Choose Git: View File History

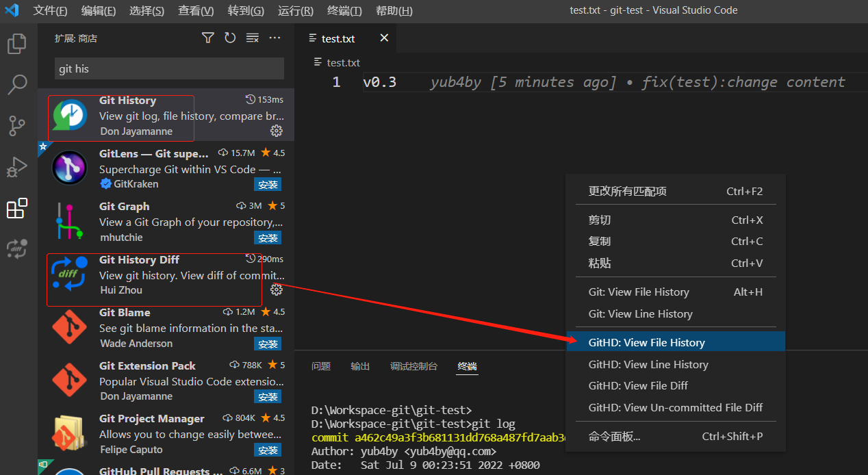pos(676,292)
